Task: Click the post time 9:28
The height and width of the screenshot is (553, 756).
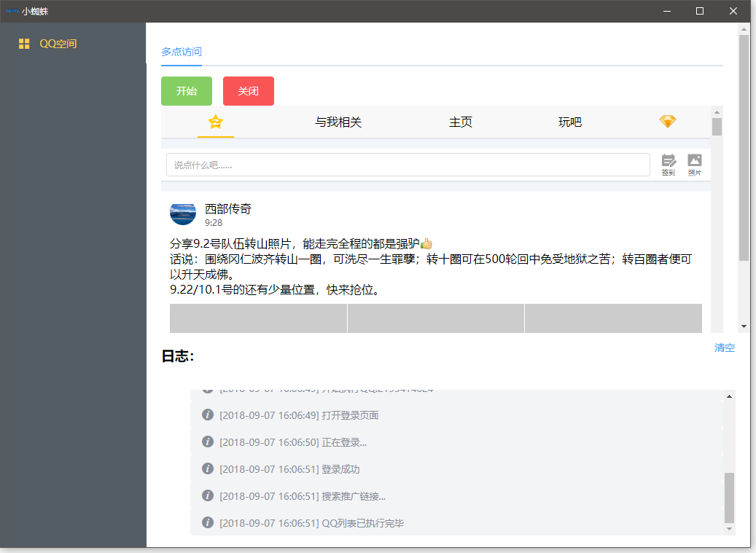Action: click(214, 222)
